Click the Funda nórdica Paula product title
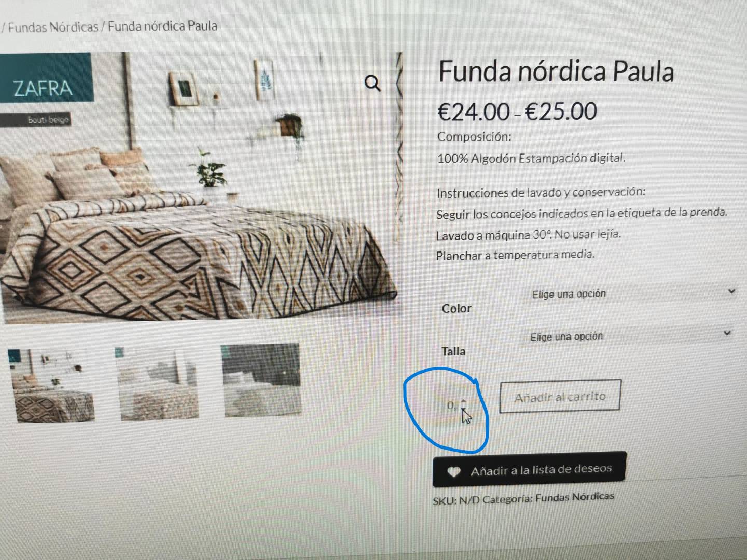The image size is (747, 560). click(556, 71)
